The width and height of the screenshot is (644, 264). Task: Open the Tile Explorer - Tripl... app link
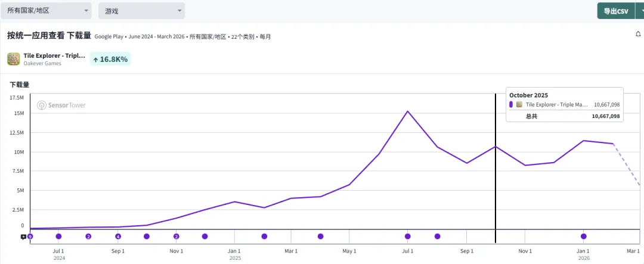(x=55, y=56)
